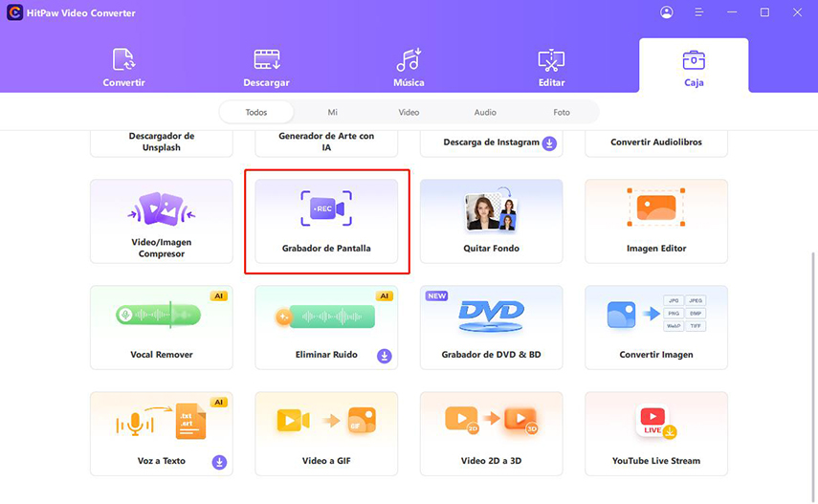Click the AI badge on Voz a Texto
The image size is (818, 504).
point(218,403)
